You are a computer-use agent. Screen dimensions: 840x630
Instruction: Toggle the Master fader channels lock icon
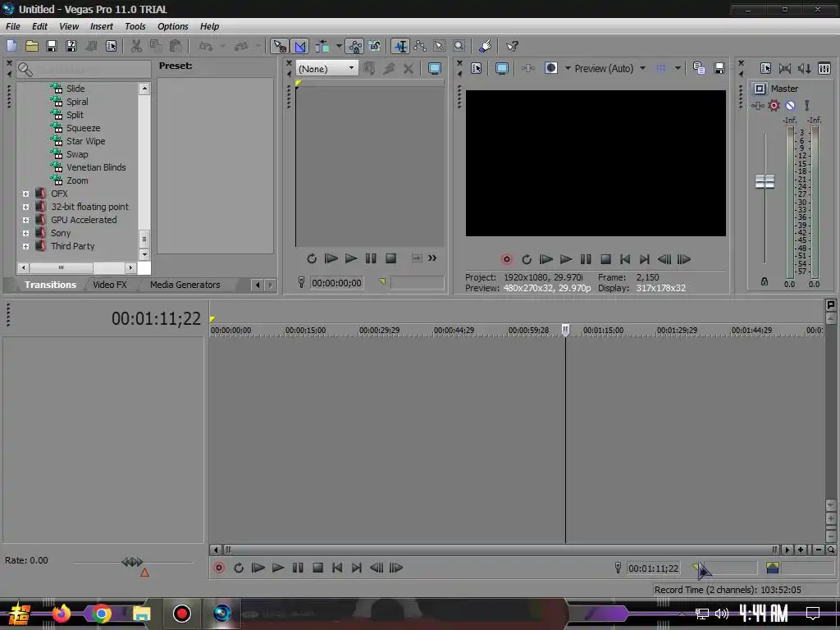click(765, 281)
